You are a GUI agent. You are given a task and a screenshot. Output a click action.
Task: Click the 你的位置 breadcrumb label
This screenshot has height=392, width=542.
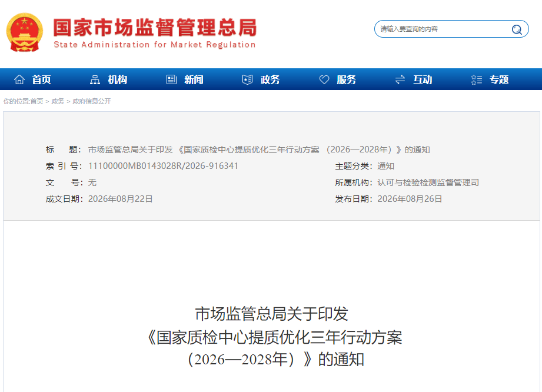[16, 101]
